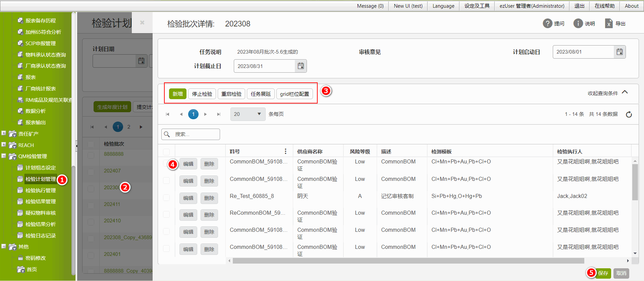Click the 保存 button
This screenshot has width=644, height=281.
(603, 273)
